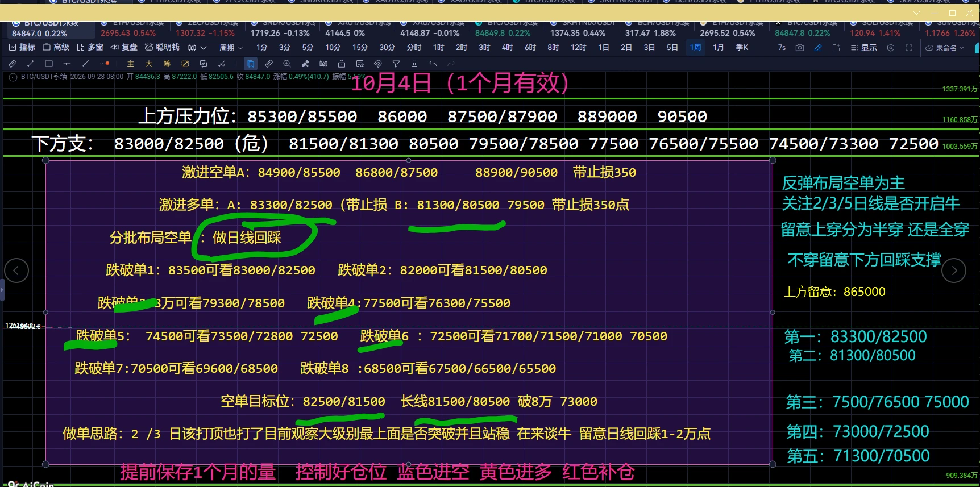Screen dimensions: 980x487
Task: Toggle the drawings lock icon
Action: coord(342,64)
